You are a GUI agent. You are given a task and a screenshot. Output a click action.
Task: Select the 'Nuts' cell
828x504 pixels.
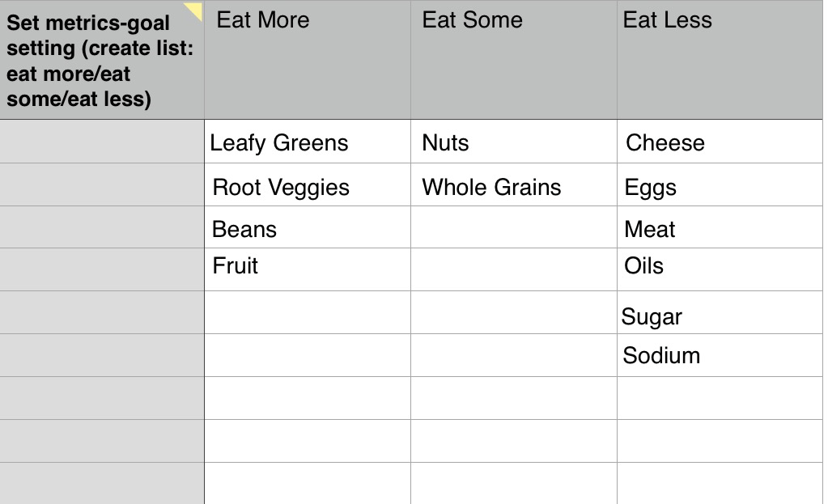(x=513, y=142)
